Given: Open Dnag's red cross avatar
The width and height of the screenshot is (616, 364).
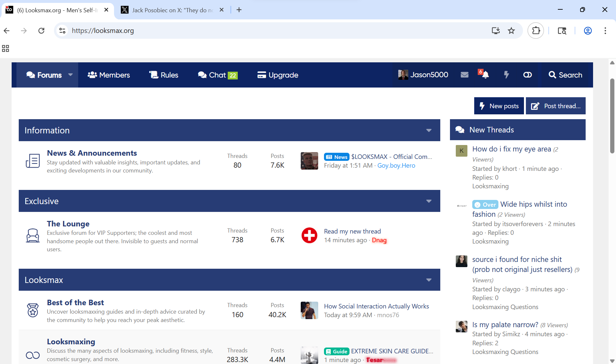Looking at the screenshot, I should (x=309, y=235).
